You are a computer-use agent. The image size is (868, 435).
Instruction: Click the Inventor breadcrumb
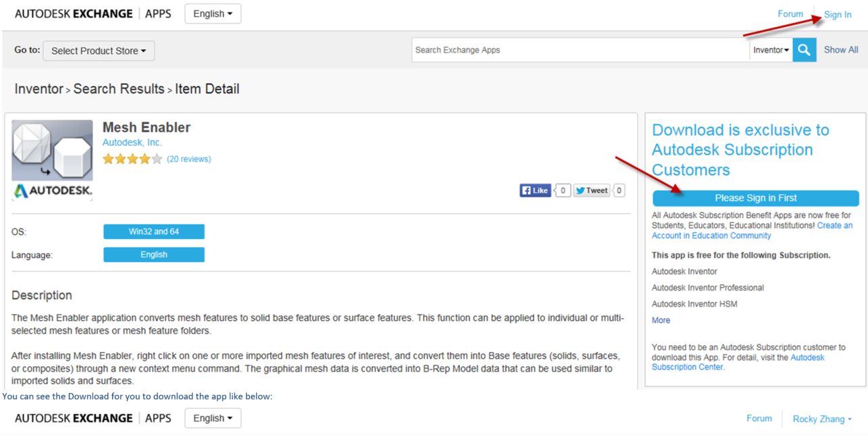click(39, 89)
